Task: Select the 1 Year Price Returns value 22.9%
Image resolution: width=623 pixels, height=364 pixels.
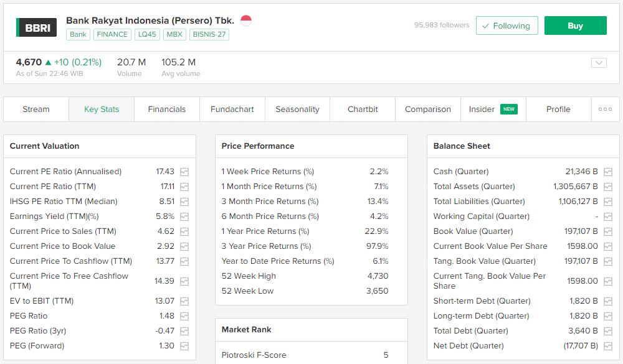Action: pyautogui.click(x=376, y=231)
